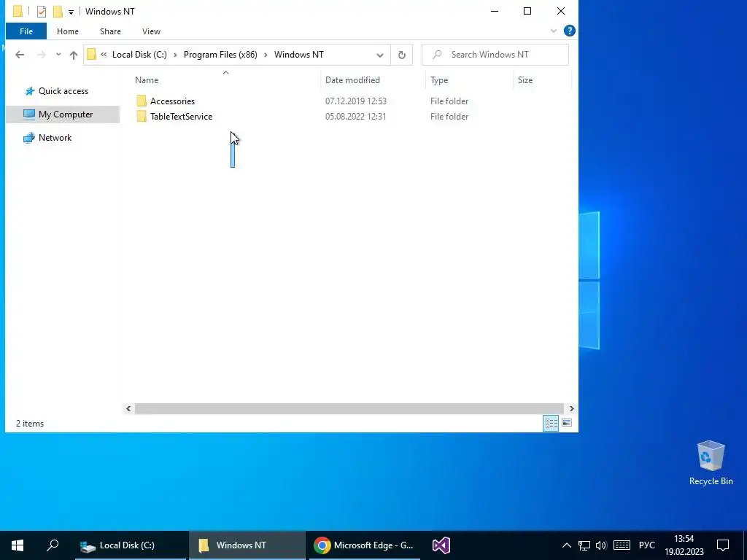The width and height of the screenshot is (747, 560).
Task: Click the New folder icon in the title bar
Action: pyautogui.click(x=58, y=12)
